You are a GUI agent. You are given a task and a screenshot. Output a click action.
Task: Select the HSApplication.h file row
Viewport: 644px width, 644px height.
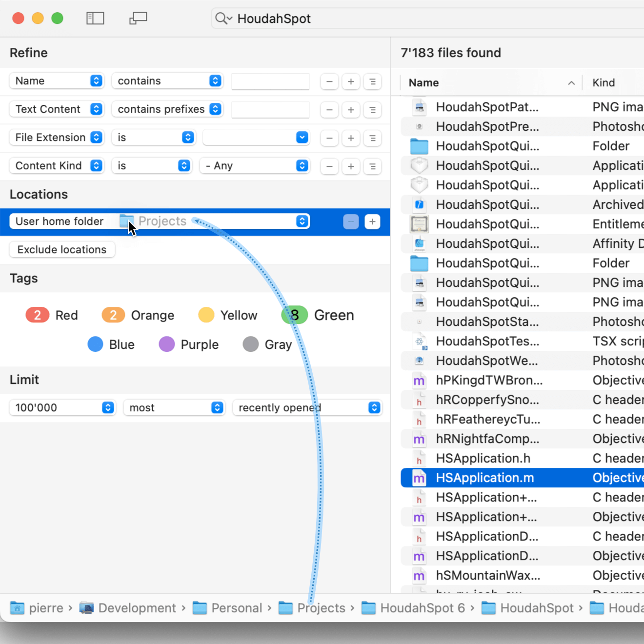[x=483, y=458]
